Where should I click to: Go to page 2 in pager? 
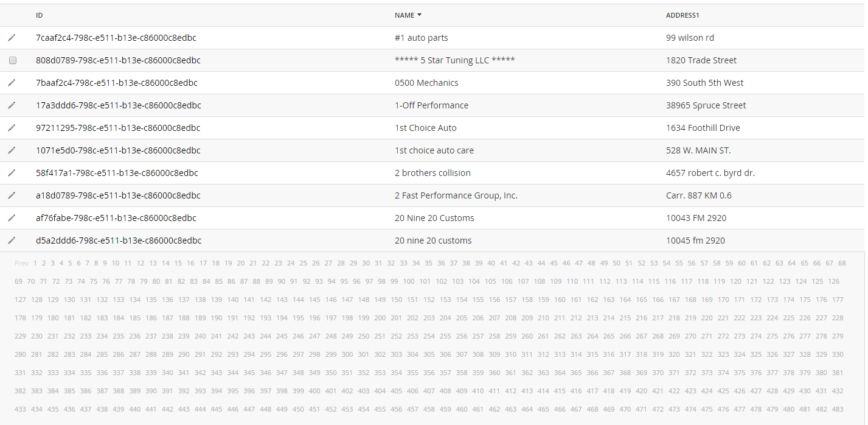[44, 263]
